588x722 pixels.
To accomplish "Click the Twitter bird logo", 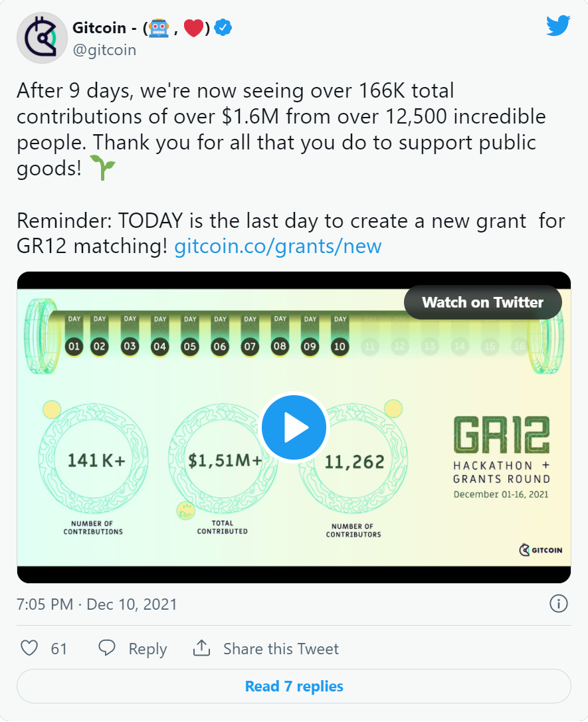I will click(558, 25).
